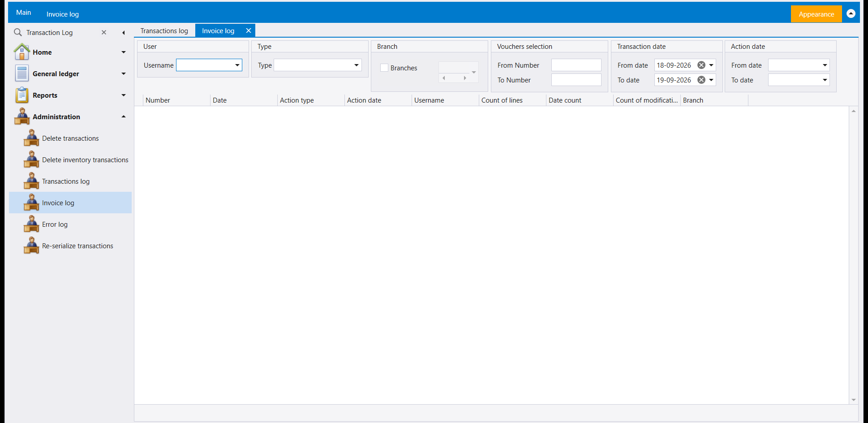Click the Delete inventory transactions icon
The width and height of the screenshot is (868, 423).
coord(31,160)
